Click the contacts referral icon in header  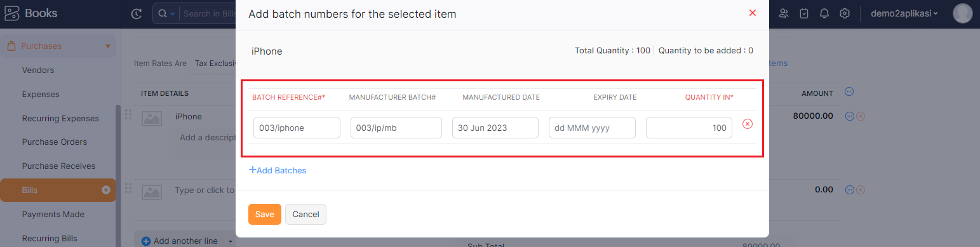point(784,13)
